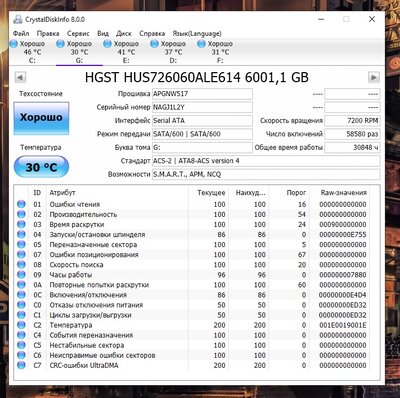Click the transfer mode field SATA/600
This screenshot has height=398, width=400.
coord(202,134)
